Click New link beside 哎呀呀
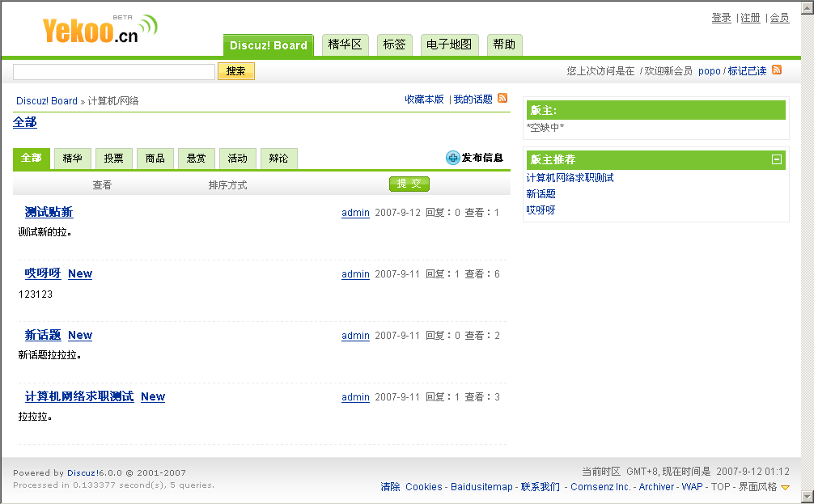 [x=80, y=273]
